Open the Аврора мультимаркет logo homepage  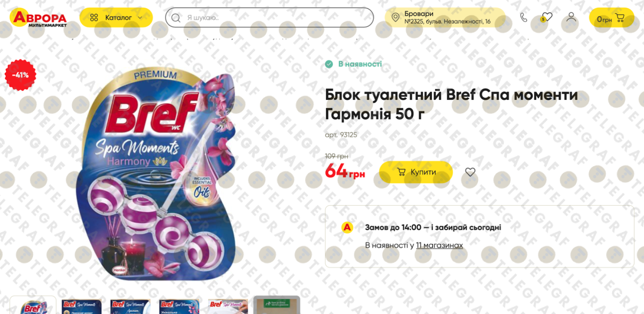(38, 17)
